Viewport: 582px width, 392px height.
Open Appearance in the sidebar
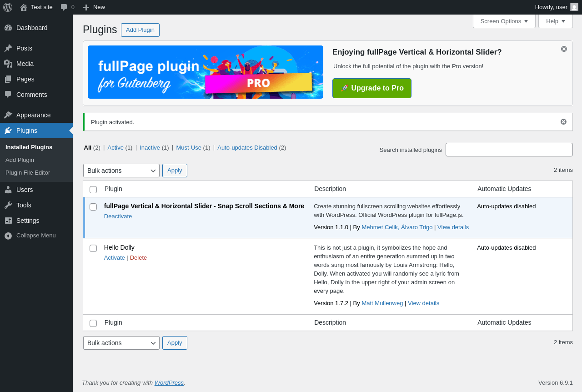tap(36, 115)
